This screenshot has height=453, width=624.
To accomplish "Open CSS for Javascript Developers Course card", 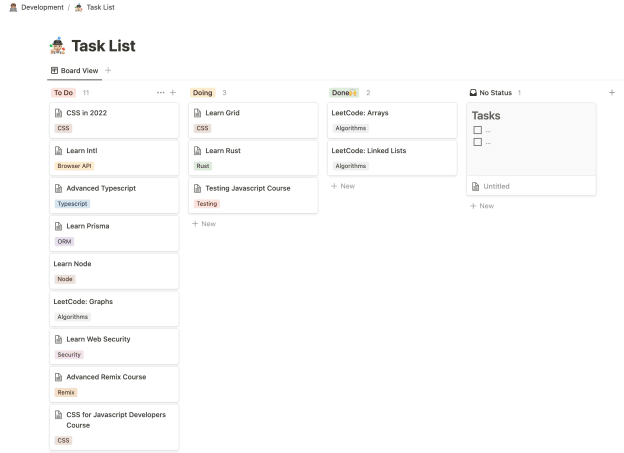I will (114, 428).
